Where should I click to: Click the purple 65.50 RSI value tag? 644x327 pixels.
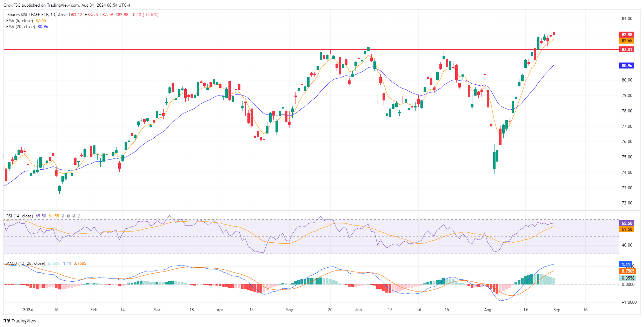tap(626, 223)
